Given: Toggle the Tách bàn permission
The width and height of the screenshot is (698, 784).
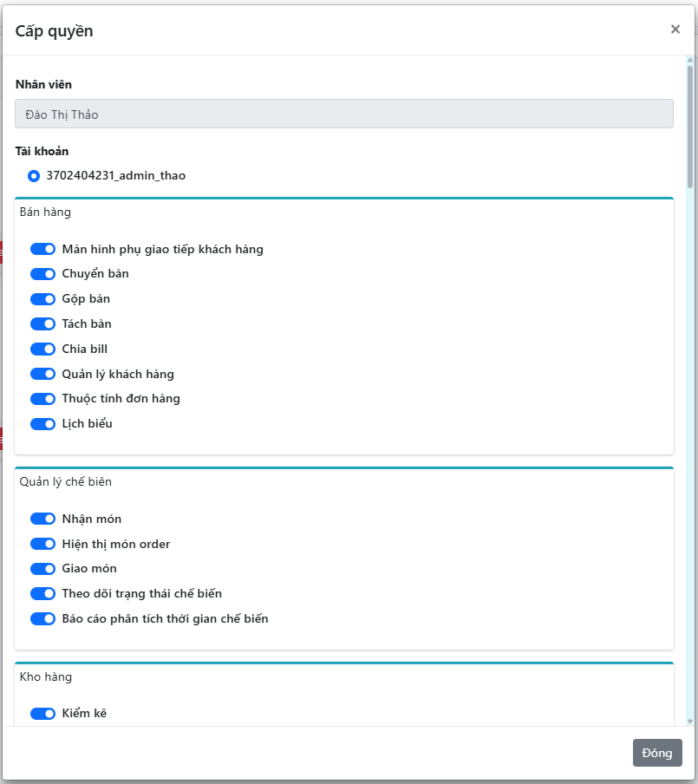Looking at the screenshot, I should [x=42, y=324].
